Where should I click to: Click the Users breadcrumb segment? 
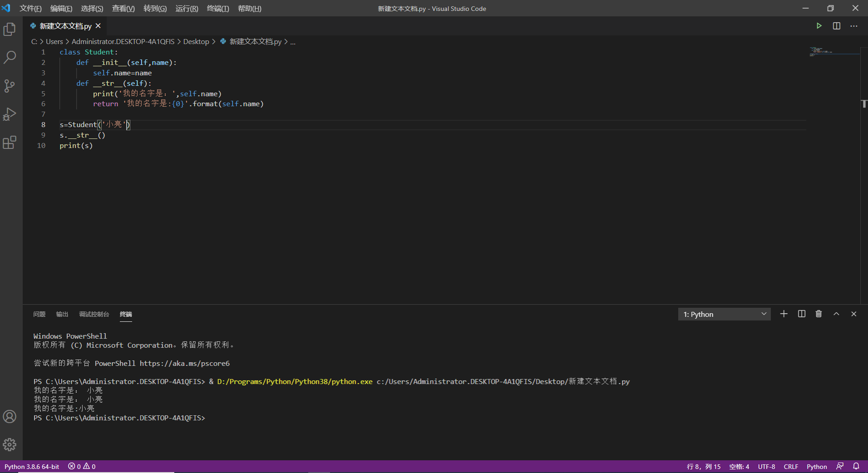click(x=54, y=42)
